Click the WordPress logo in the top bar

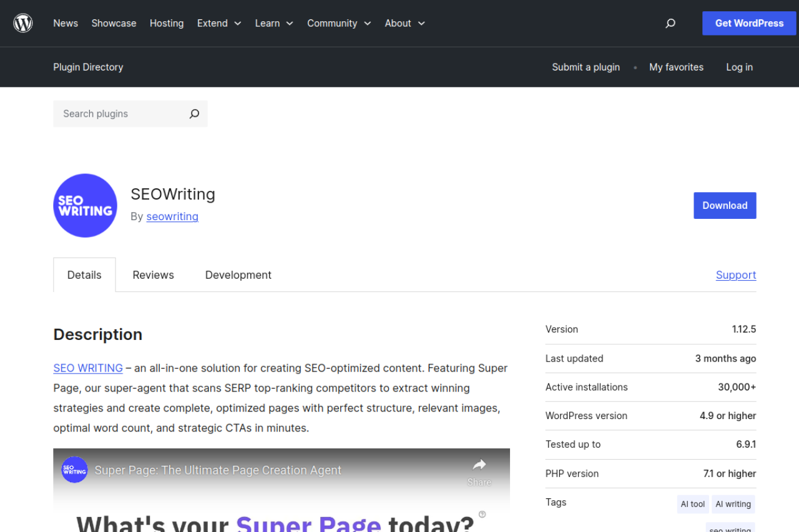[x=22, y=23]
